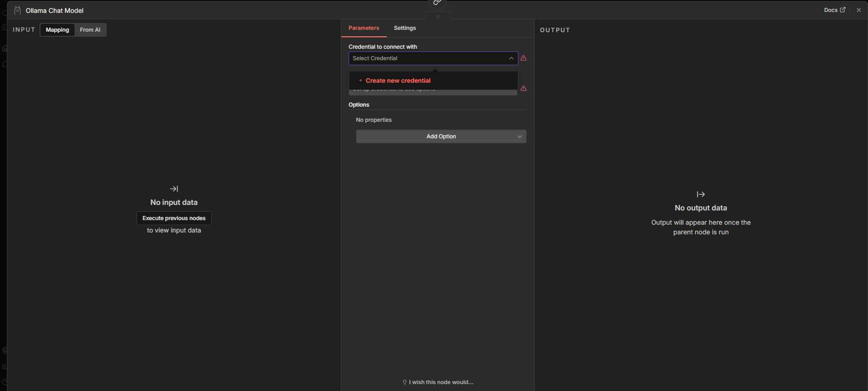The width and height of the screenshot is (868, 391).
Task: Click the plus icon beside Create new credential
Action: (361, 80)
